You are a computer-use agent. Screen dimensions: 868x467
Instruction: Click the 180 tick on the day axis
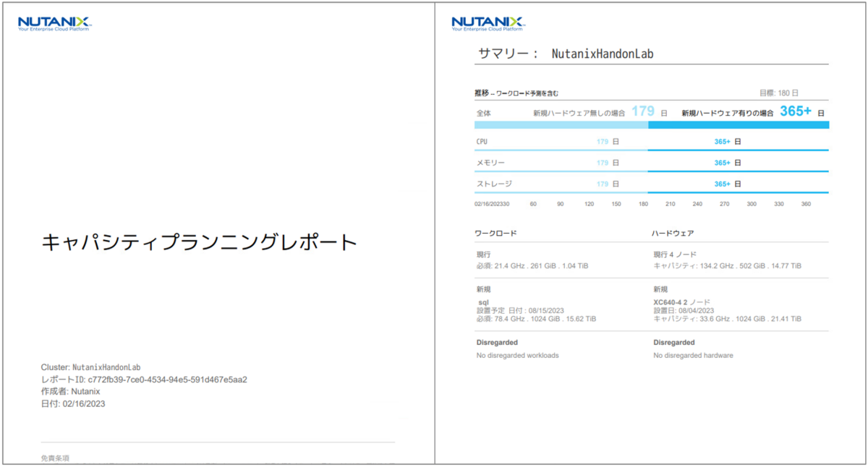[643, 204]
